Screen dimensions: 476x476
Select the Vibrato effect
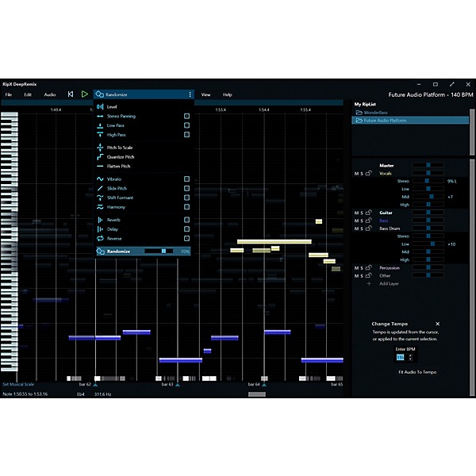pyautogui.click(x=100, y=179)
